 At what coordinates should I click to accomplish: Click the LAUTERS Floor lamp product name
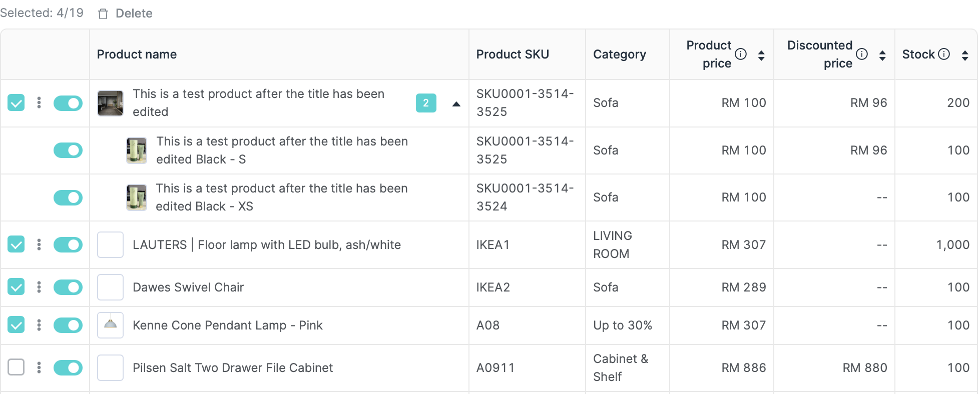266,244
